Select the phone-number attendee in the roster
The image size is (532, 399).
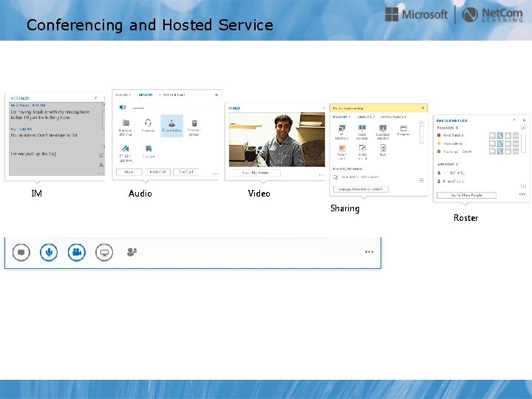tap(454, 173)
